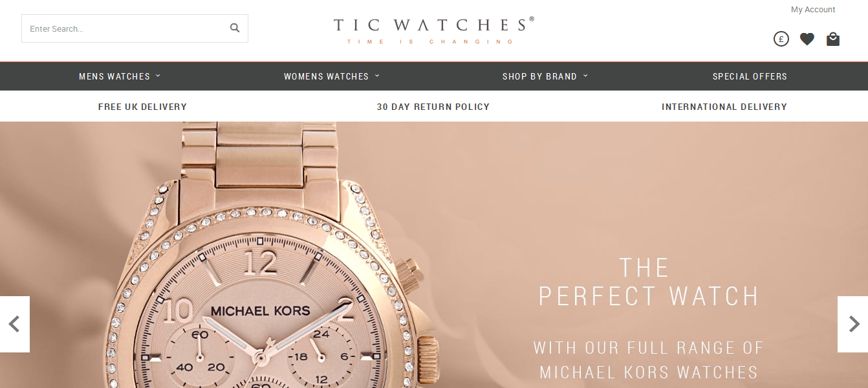Viewport: 868px width, 388px height.
Task: Open 30 Day Return Policy link
Action: pyautogui.click(x=433, y=107)
